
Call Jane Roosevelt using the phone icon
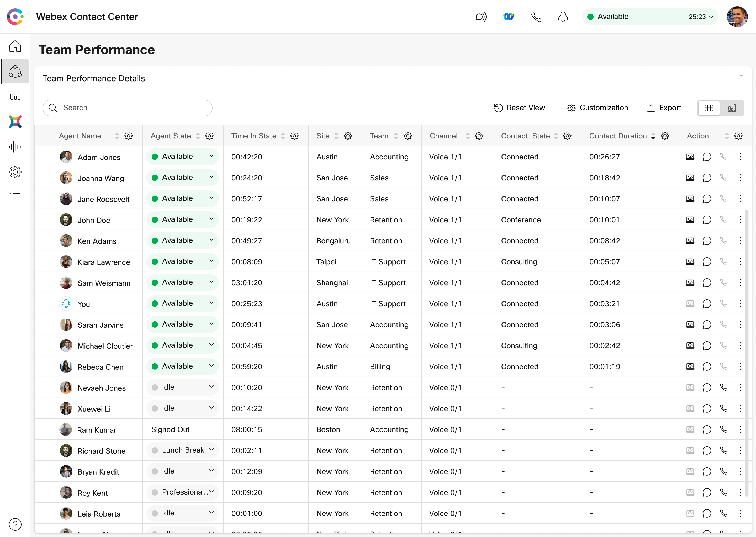point(724,199)
